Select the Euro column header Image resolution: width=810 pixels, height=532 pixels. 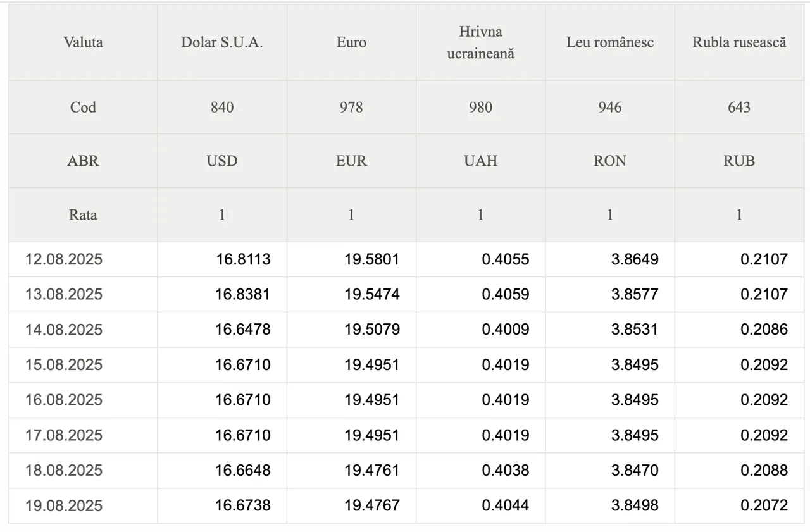tap(351, 42)
